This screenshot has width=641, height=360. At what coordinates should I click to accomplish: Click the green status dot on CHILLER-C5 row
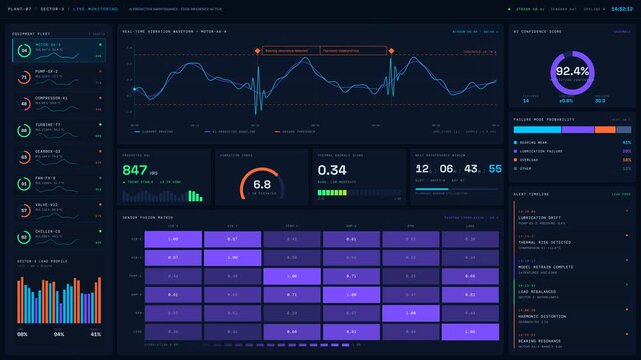pyautogui.click(x=100, y=231)
